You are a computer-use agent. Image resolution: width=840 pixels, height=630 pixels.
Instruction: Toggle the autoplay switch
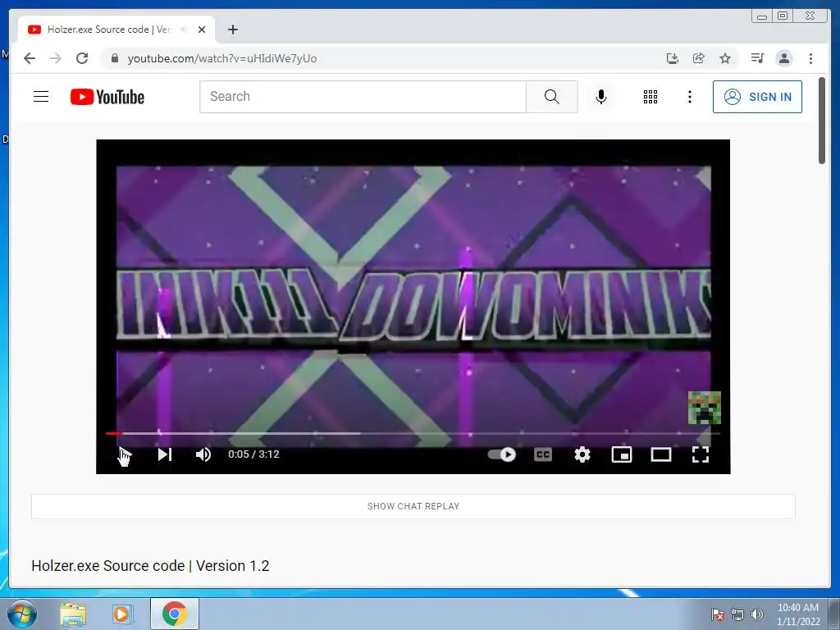tap(501, 454)
